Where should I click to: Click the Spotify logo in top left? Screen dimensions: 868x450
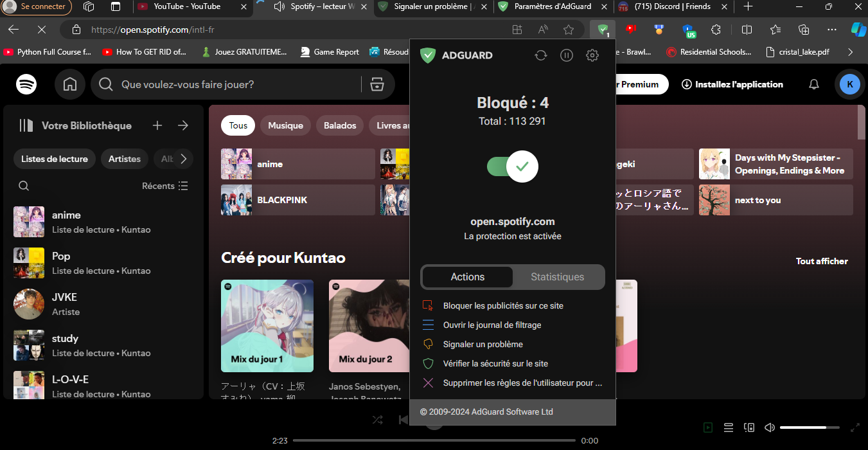click(x=26, y=84)
